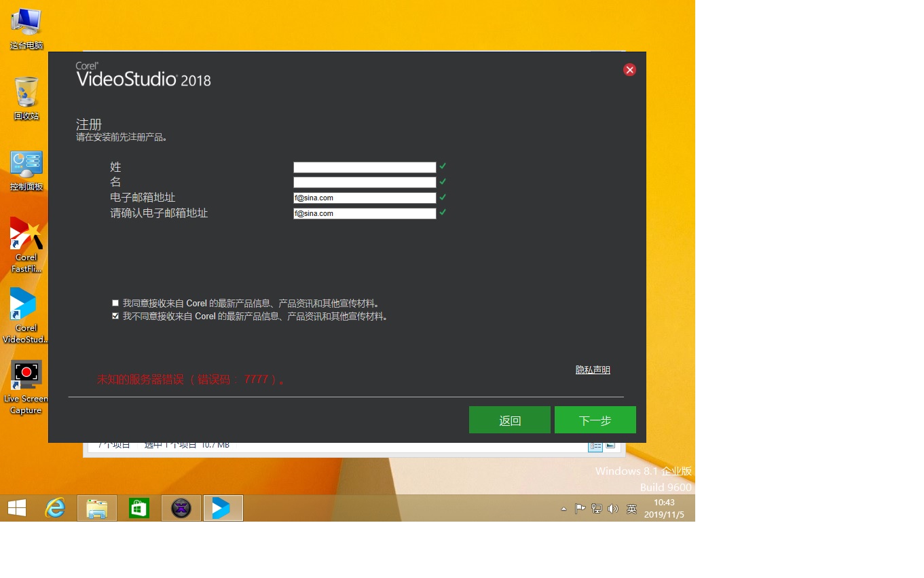
Task: Switch Explorer window to details view icon
Action: (x=595, y=446)
